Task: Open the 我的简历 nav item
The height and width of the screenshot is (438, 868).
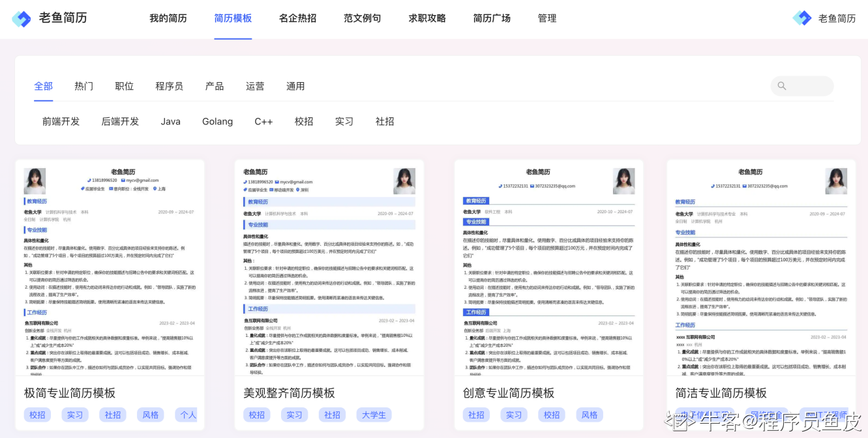Action: coord(168,18)
